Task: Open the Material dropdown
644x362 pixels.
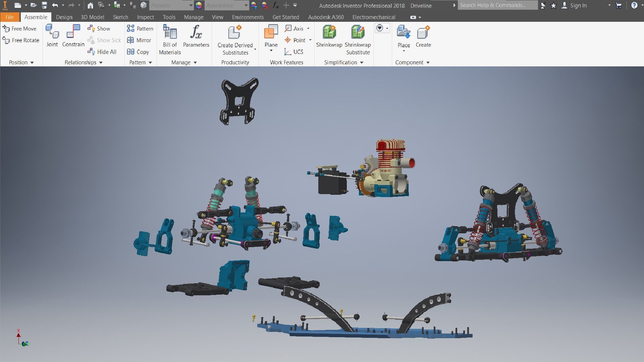Action: pos(191,5)
